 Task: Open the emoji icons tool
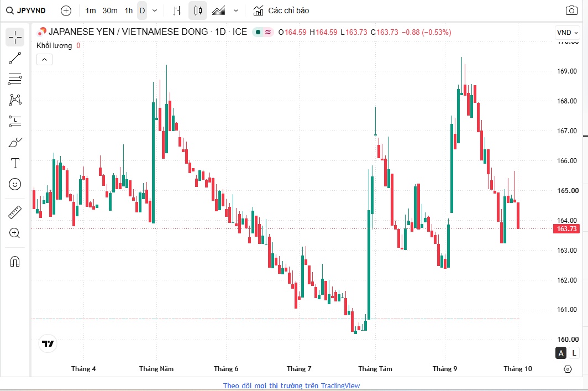coord(15,184)
